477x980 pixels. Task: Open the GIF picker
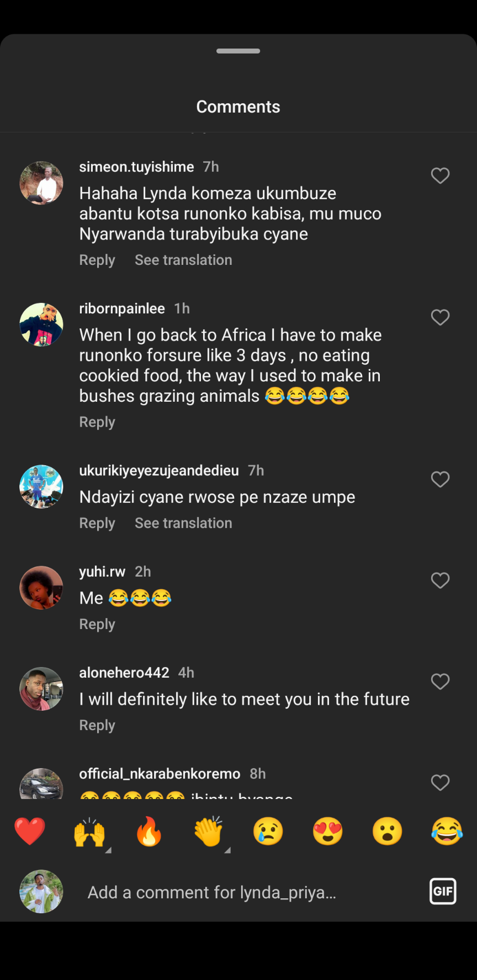pyautogui.click(x=443, y=891)
